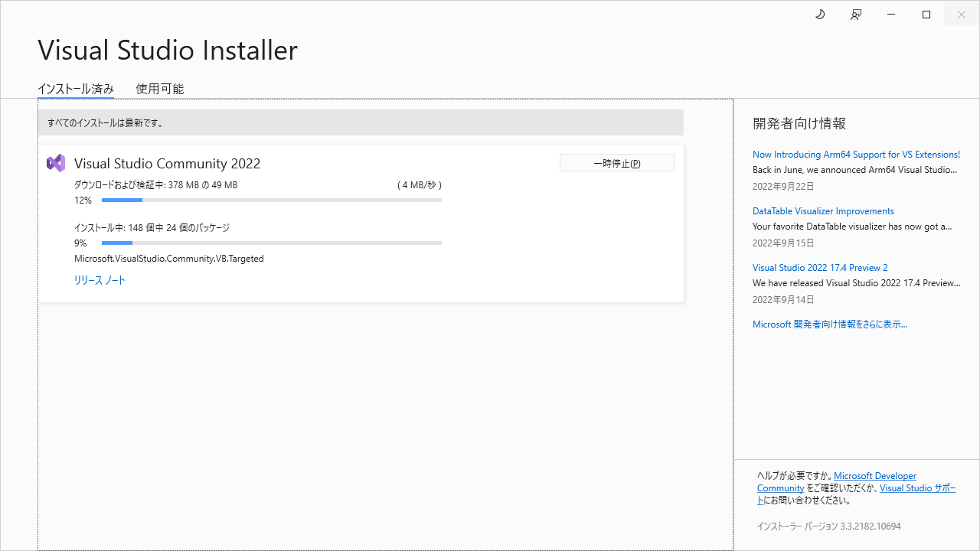Click the date 2022年9月15日

coord(783,243)
